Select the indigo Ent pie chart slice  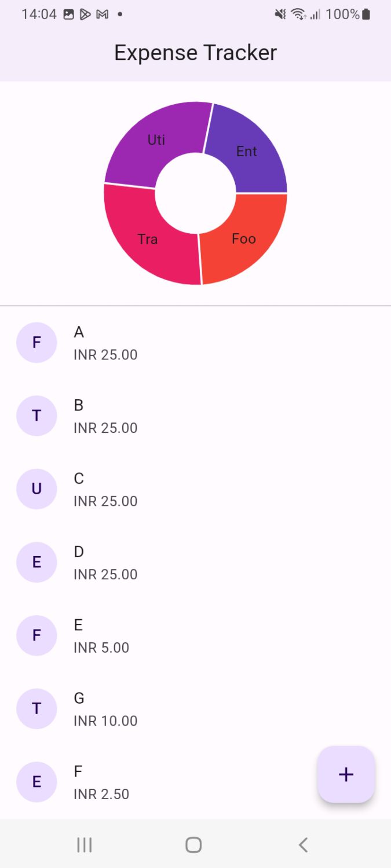click(247, 152)
